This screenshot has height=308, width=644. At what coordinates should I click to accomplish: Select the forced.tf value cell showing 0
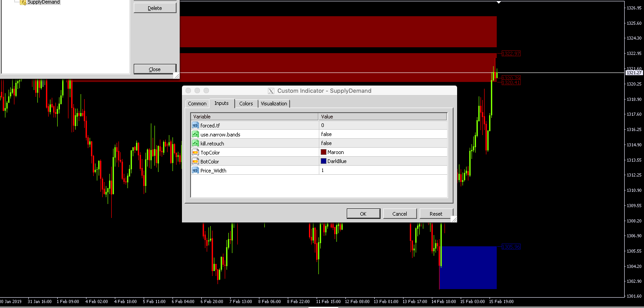point(383,125)
